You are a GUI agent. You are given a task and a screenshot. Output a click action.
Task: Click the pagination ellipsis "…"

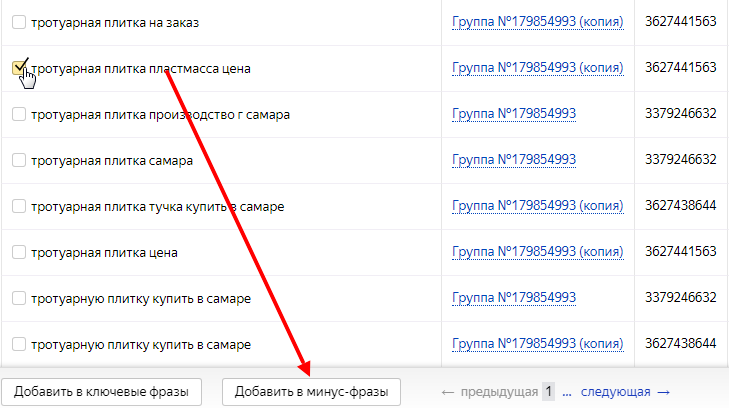[x=567, y=392]
